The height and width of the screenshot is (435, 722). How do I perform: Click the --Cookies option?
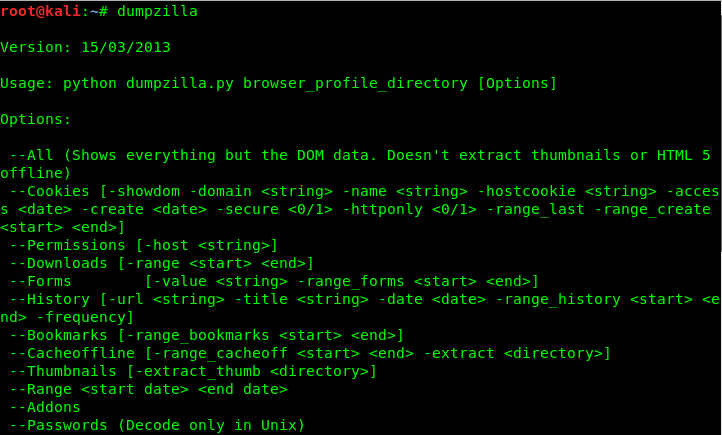tap(49, 191)
